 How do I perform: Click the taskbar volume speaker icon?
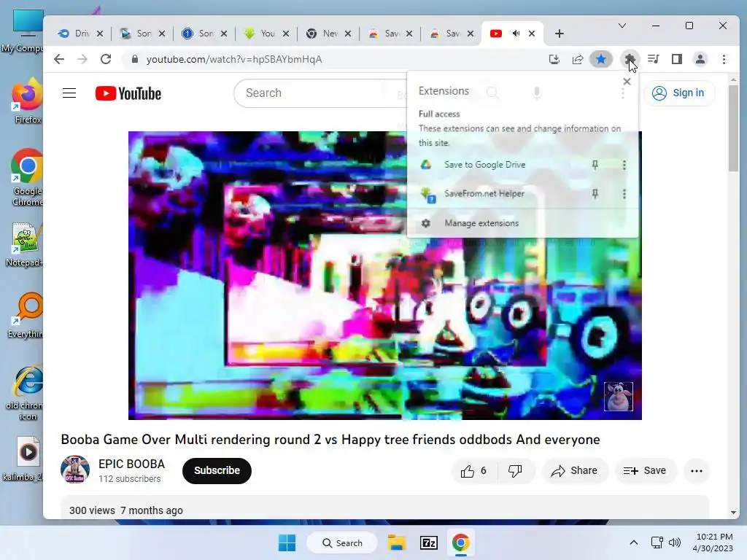pyautogui.click(x=675, y=542)
